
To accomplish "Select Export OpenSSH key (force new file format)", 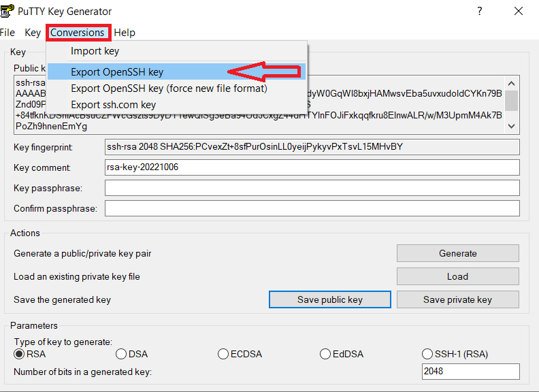I will pos(176,88).
